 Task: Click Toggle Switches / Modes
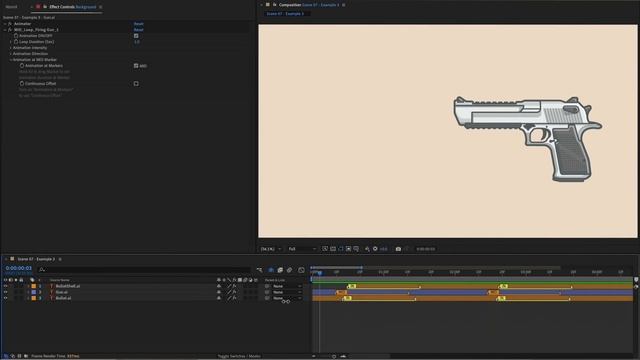[x=239, y=356]
